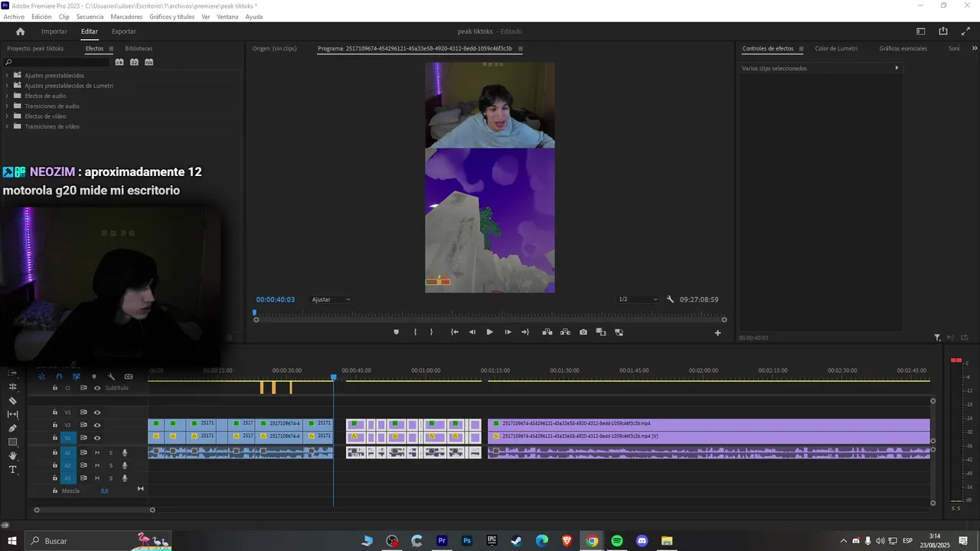Open the Workspaces icon at top right

pos(921,31)
